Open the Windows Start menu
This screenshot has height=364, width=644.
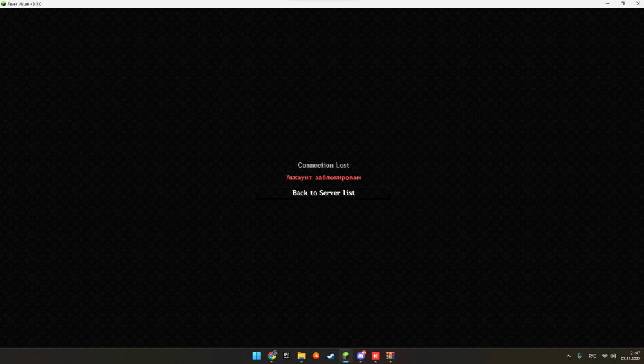pos(257,356)
